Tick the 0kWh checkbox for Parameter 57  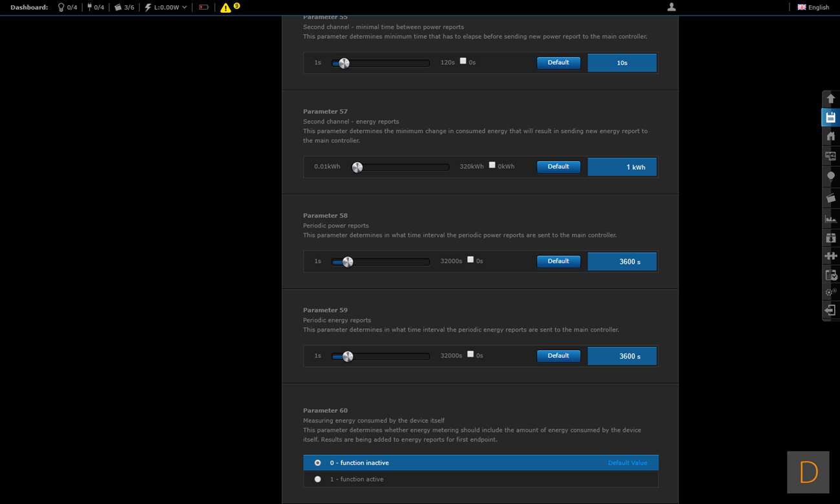492,165
